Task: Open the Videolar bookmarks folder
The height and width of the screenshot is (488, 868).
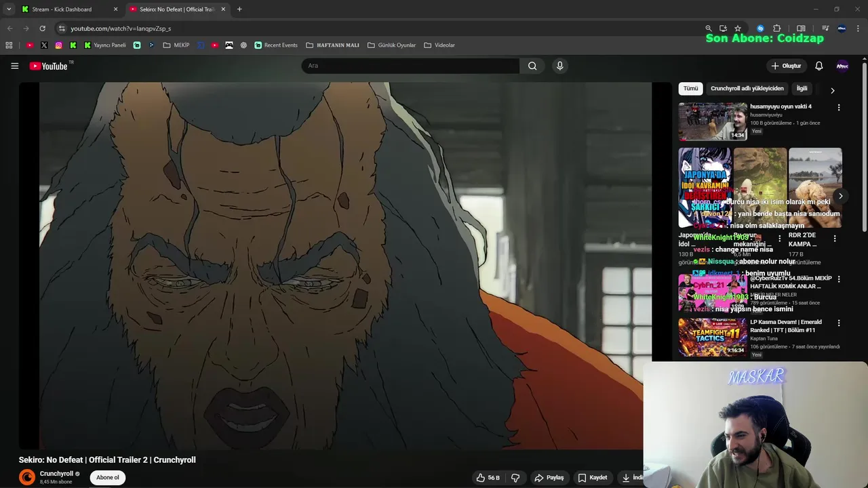Action: pyautogui.click(x=439, y=45)
